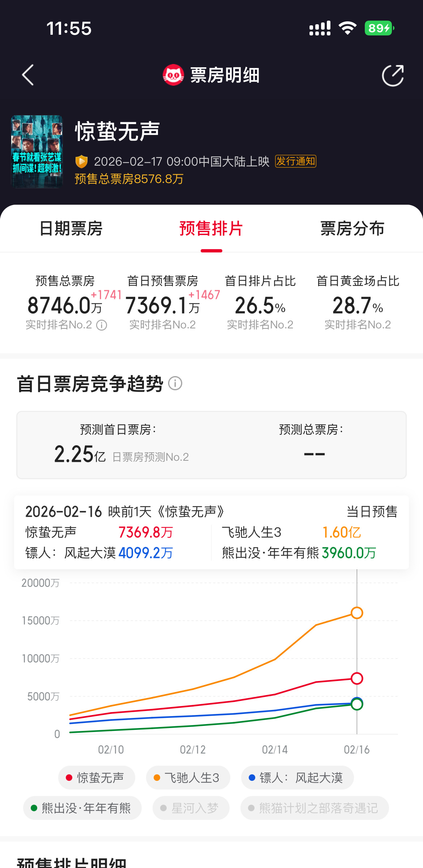The height and width of the screenshot is (868, 423).
Task: Tap the battery indicator icon
Action: coord(379,28)
